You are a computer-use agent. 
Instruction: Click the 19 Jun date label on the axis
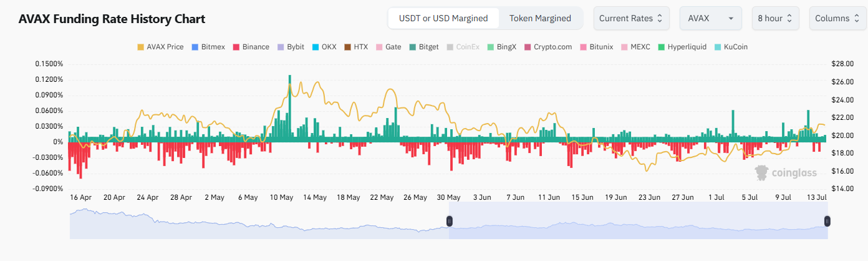coord(617,197)
